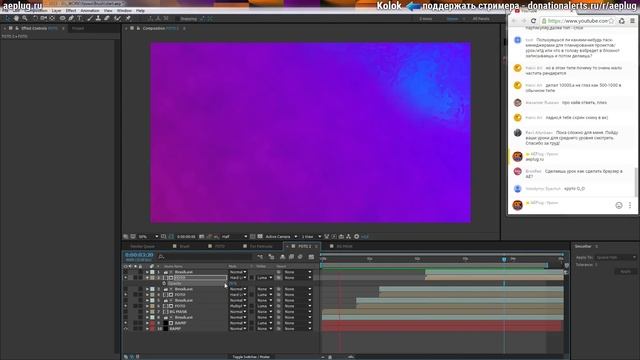Image resolution: width=640 pixels, height=360 pixels.
Task: Click layer 9 red label color swatch
Action: point(152,323)
